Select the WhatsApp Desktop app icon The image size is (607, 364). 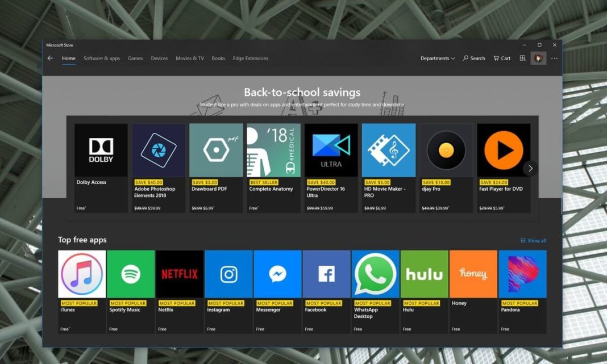(x=375, y=273)
